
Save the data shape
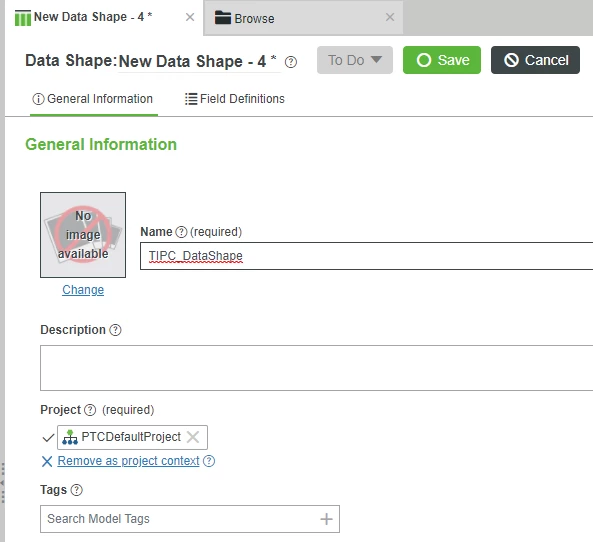point(442,60)
